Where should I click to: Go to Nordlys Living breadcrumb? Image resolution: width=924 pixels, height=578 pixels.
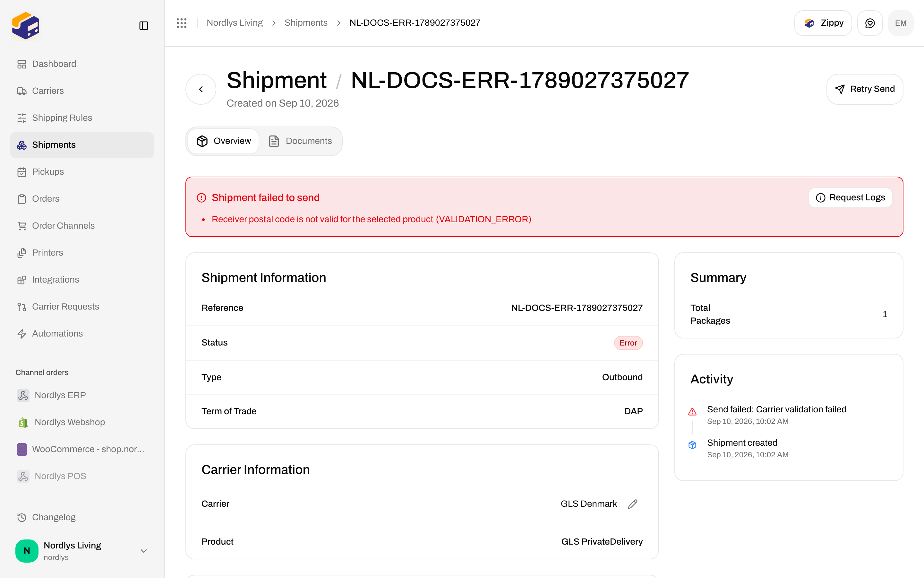coord(235,23)
